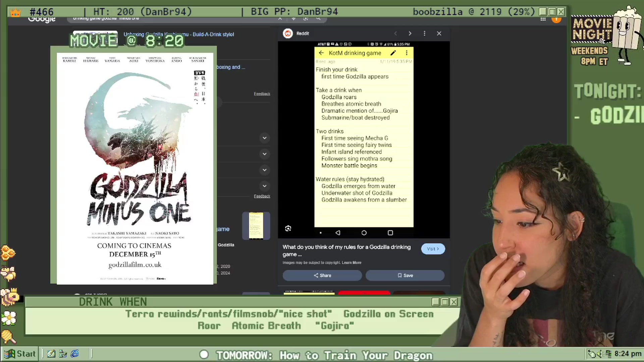
Task: Click the Visit button for the Reddit post
Action: pos(433,249)
